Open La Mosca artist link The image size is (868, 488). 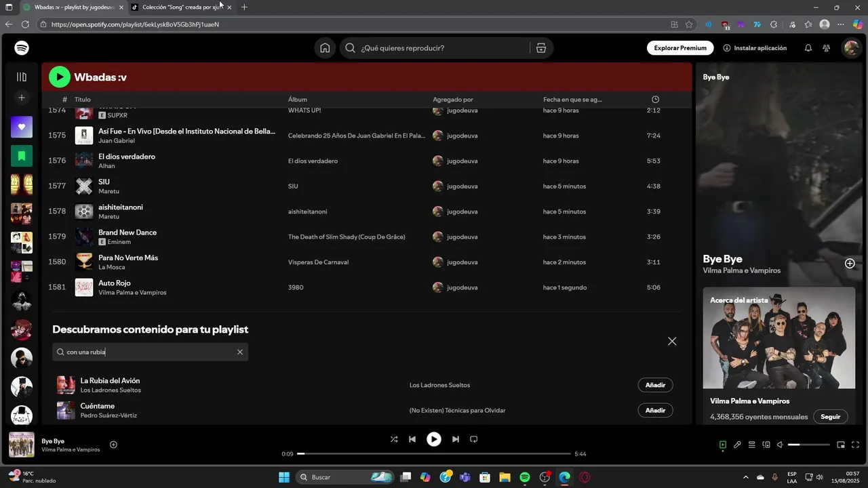tap(112, 267)
